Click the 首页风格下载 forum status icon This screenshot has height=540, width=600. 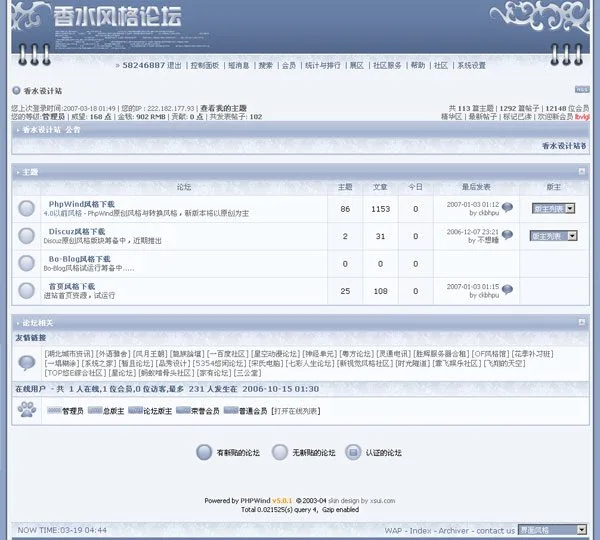click(27, 290)
